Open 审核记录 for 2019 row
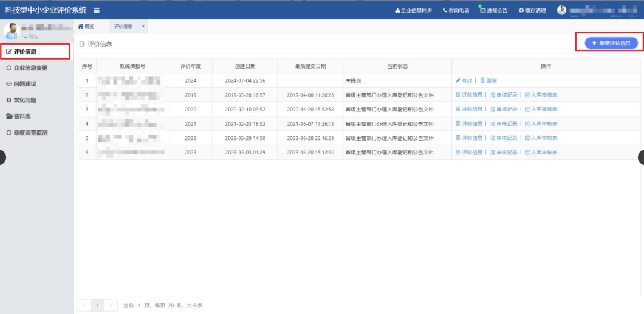Screen dimensions: 644x314 point(504,95)
